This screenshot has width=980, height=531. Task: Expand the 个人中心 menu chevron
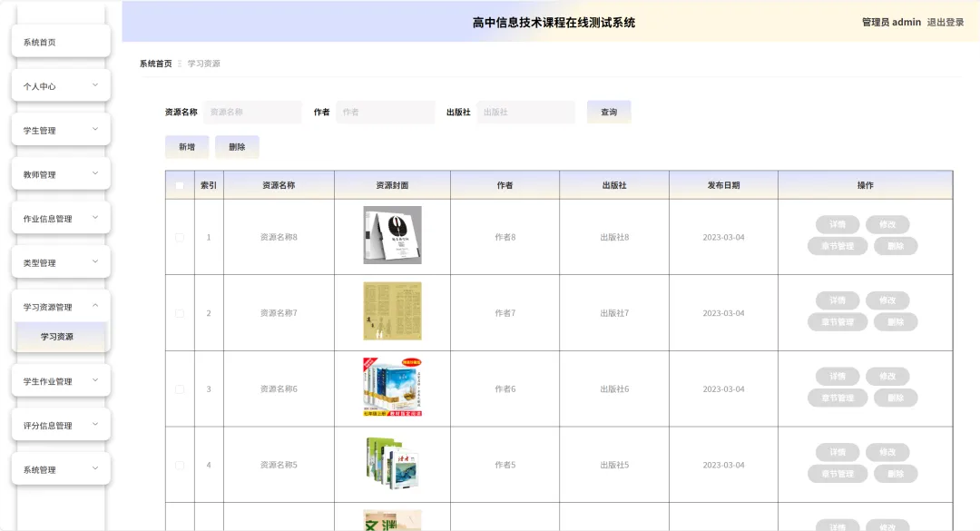pos(95,85)
